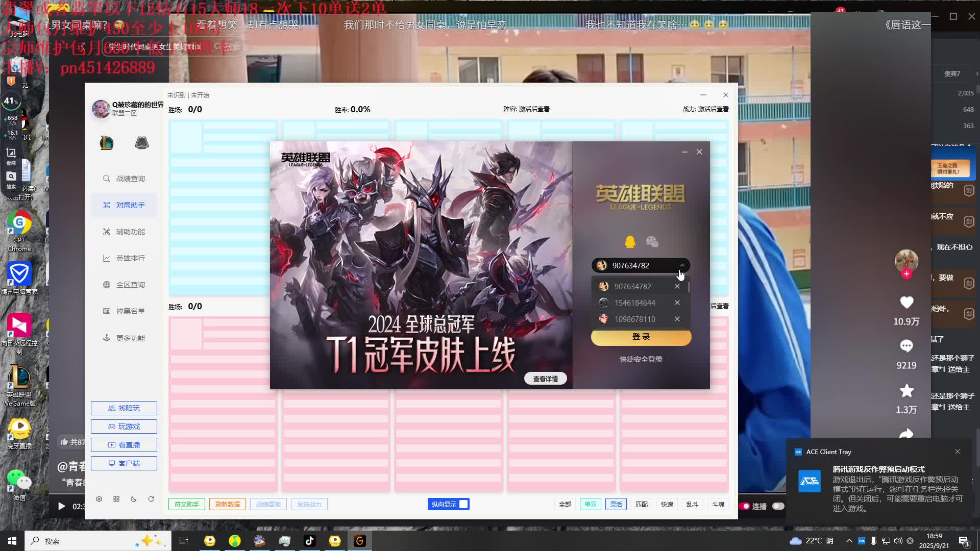980x551 pixels.
Task: Open 对局助手 in the sidebar
Action: pos(124,205)
